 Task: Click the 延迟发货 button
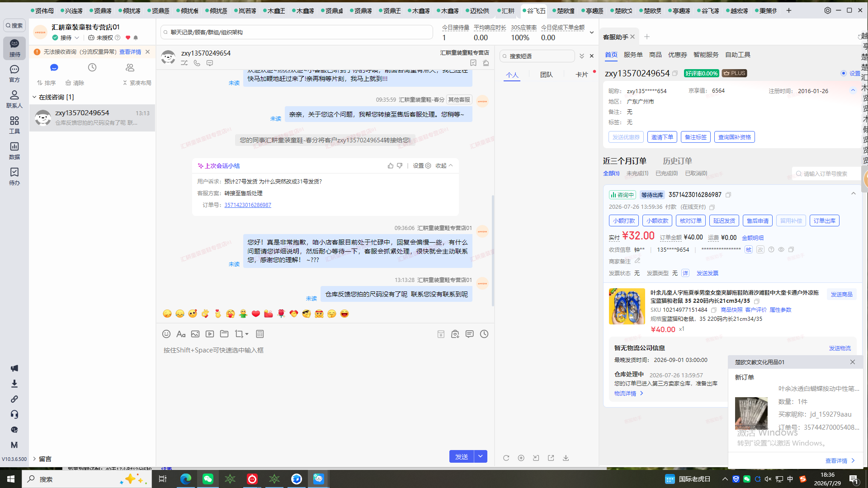click(x=724, y=221)
